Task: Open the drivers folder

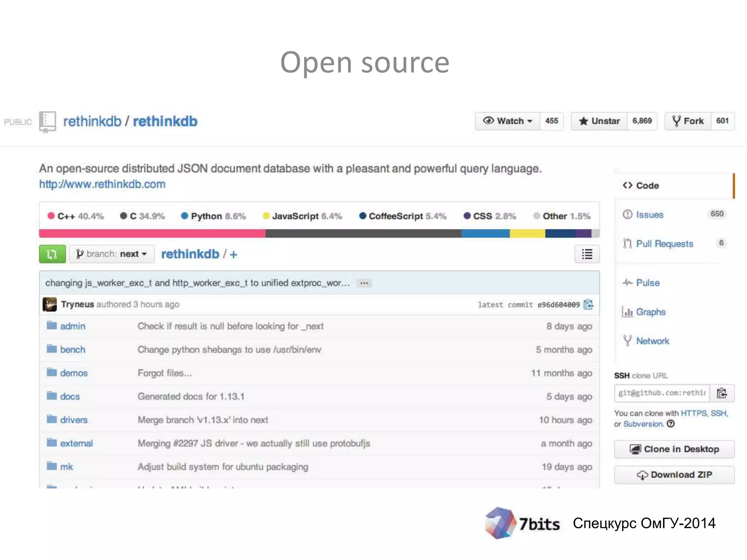Action: pyautogui.click(x=74, y=420)
